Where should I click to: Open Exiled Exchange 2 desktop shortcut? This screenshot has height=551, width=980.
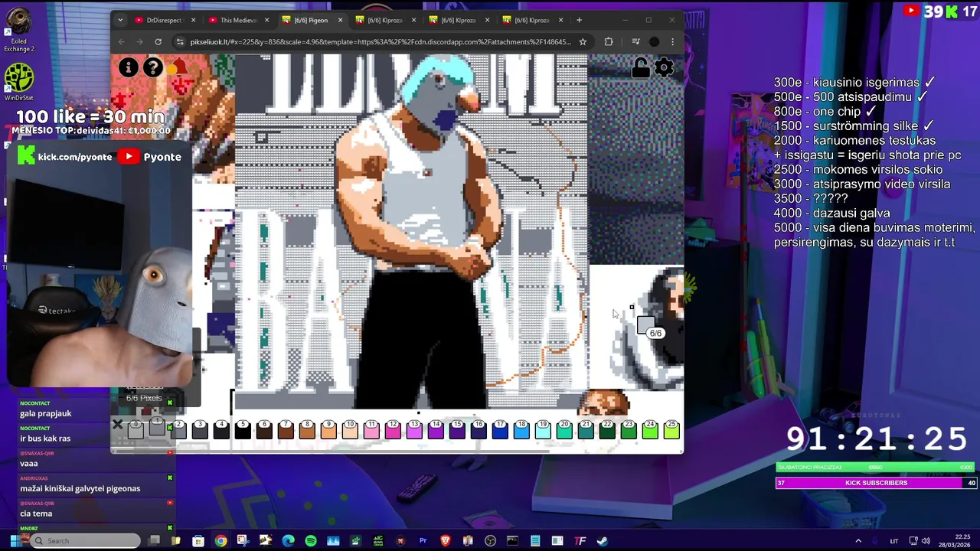pyautogui.click(x=18, y=31)
